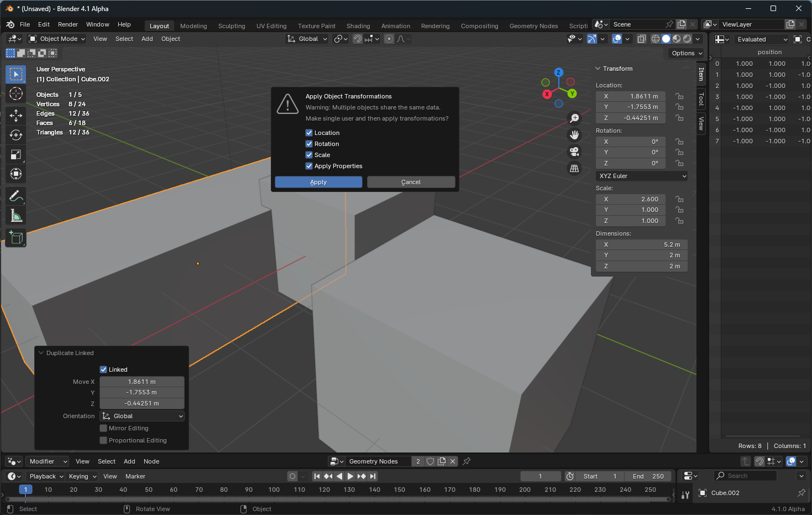Click the pan view hand icon

574,135
